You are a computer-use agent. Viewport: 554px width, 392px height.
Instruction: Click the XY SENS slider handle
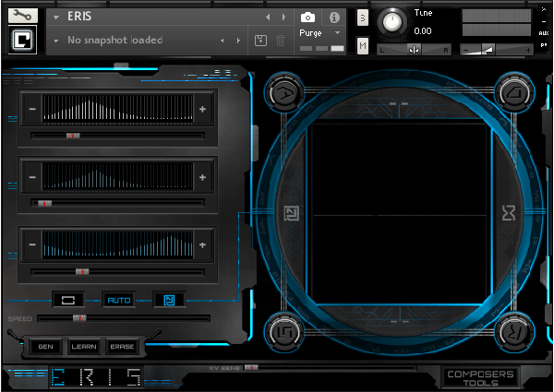tap(251, 368)
